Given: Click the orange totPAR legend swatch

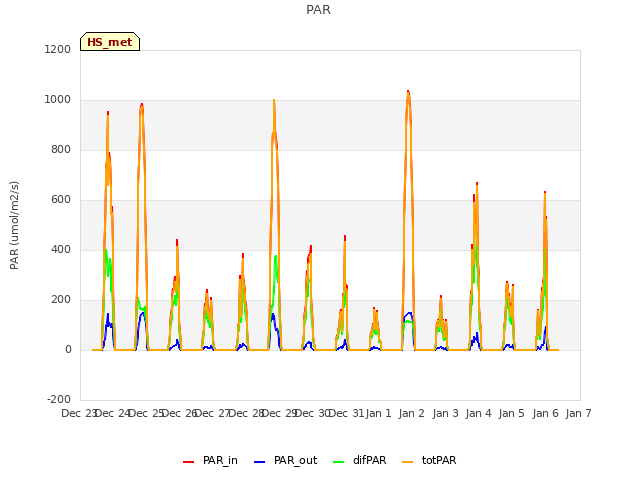Looking at the screenshot, I should point(408,462).
